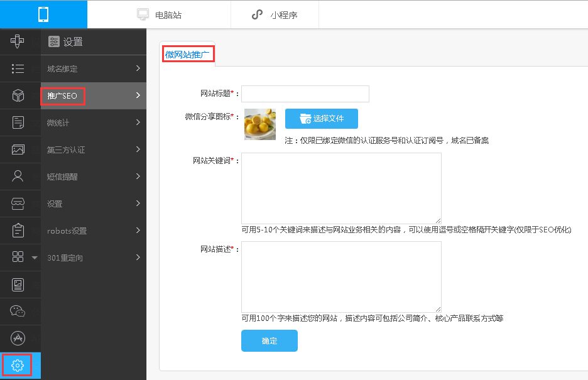This screenshot has height=380, width=588.
Task: Expand the robots设置 menu item
Action: [93, 231]
